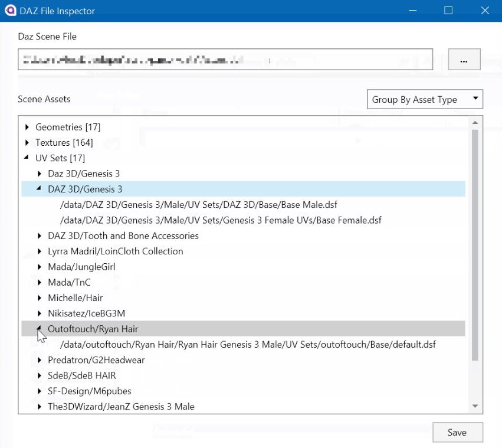502x448 pixels.
Task: Expand the Geometries [17] arrow
Action: 27,127
